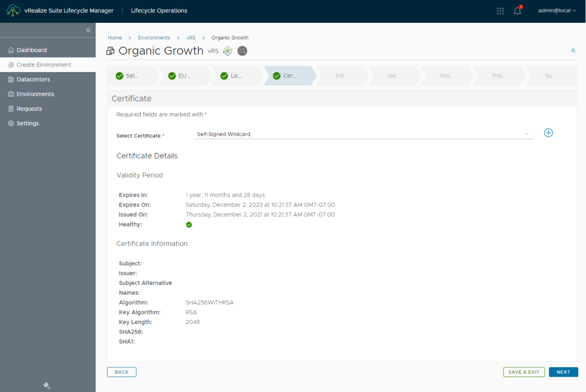This screenshot has height=392, width=586.
Task: Click the vRealize Suite Lifecycle Manager logo
Action: coord(13,10)
